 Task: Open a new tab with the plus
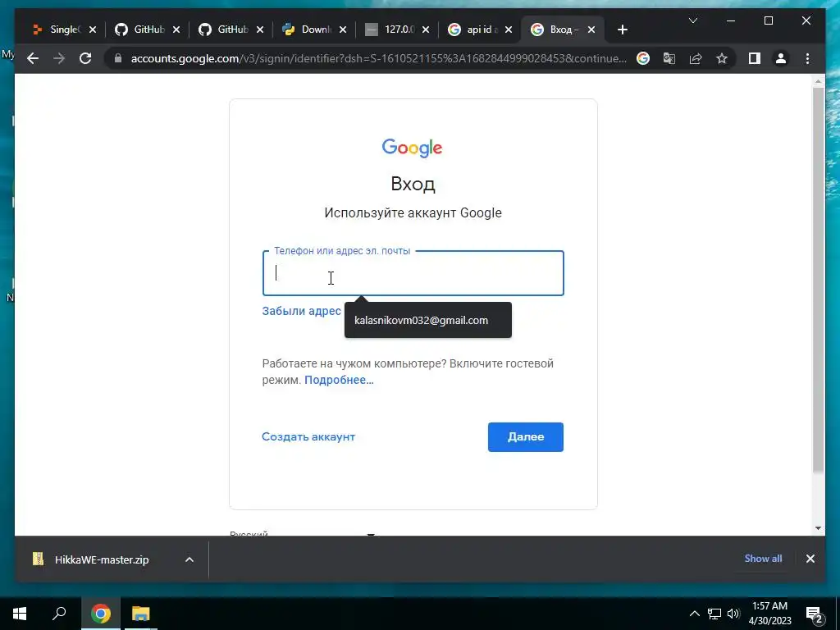[622, 30]
